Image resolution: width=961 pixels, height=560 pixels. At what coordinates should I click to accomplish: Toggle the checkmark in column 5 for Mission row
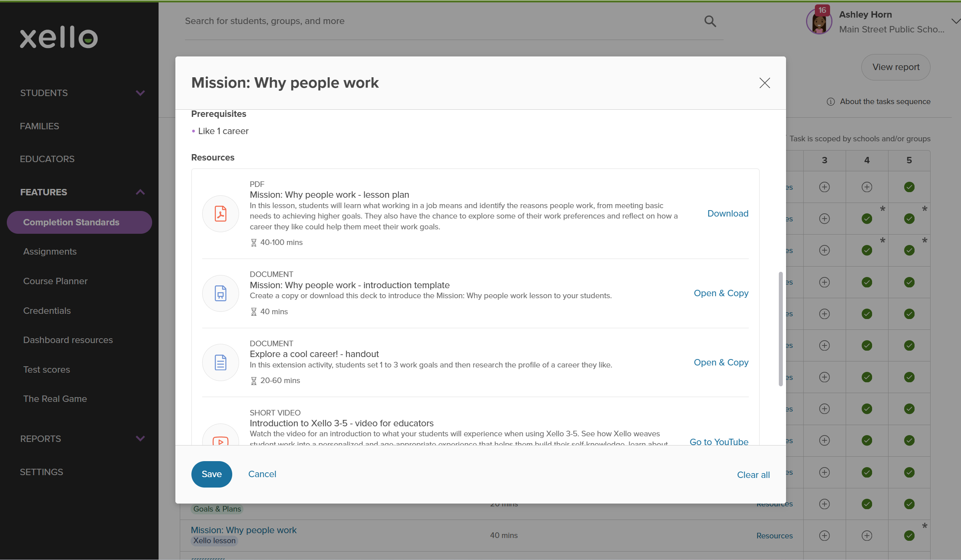909,535
